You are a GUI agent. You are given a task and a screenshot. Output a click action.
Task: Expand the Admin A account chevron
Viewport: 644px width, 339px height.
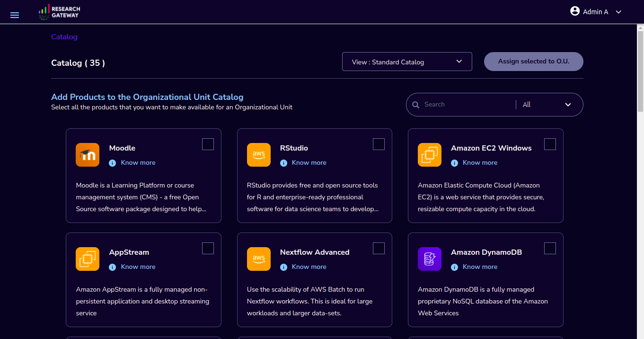pos(618,12)
